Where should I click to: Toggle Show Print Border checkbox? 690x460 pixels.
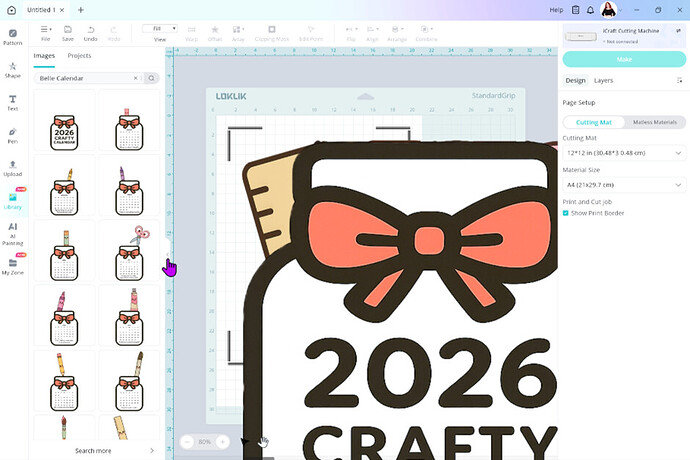coord(566,213)
